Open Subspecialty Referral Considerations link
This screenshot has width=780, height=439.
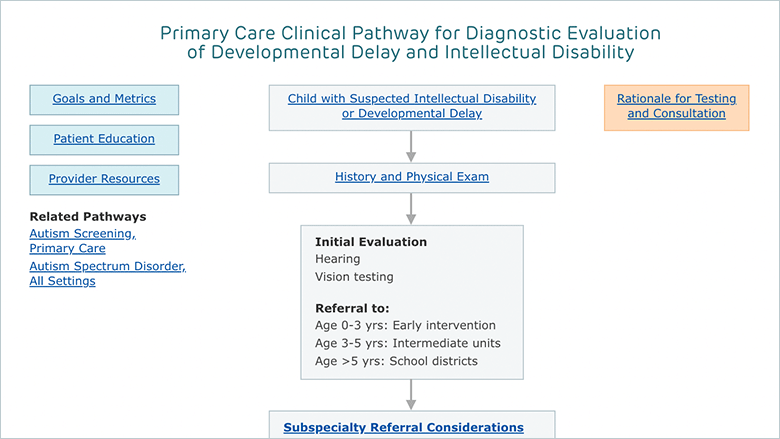tap(403, 428)
